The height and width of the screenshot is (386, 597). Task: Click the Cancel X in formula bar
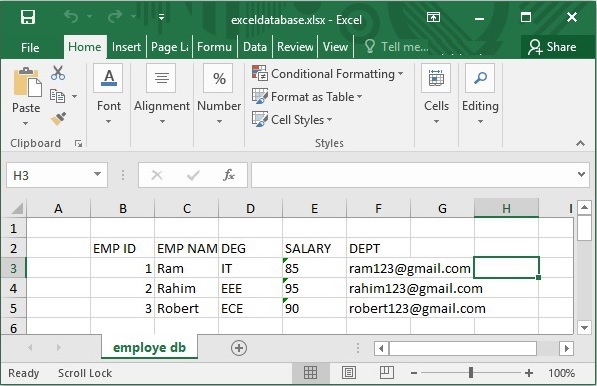pyautogui.click(x=157, y=175)
